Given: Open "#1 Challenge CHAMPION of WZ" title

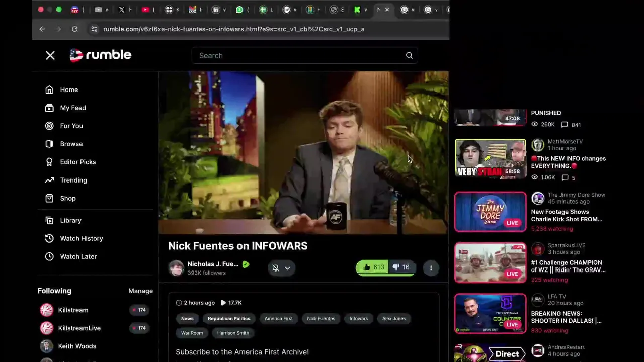Looking at the screenshot, I should tap(569, 266).
